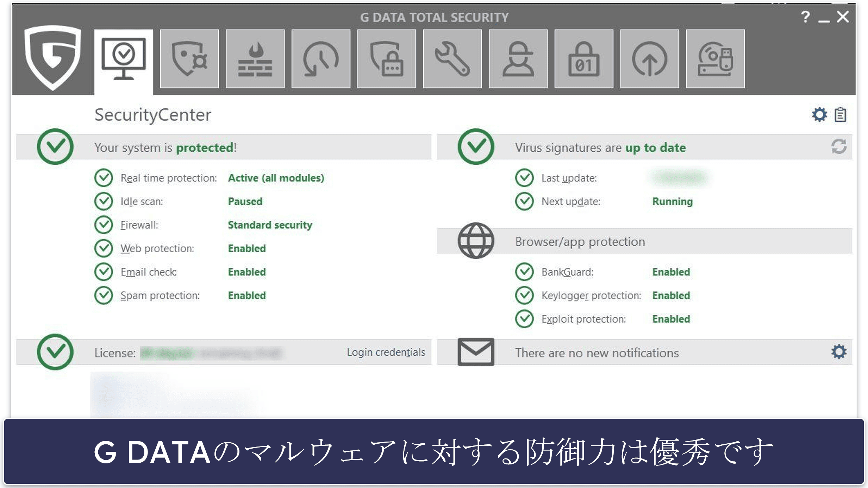
Task: Close the G DATA Total Security window
Action: (x=843, y=17)
